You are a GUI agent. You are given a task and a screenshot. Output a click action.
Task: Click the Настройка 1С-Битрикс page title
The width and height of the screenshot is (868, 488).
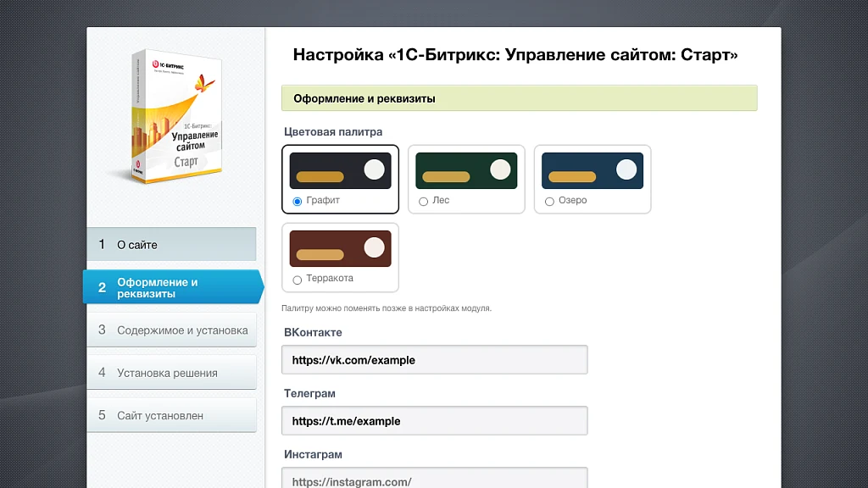point(515,55)
